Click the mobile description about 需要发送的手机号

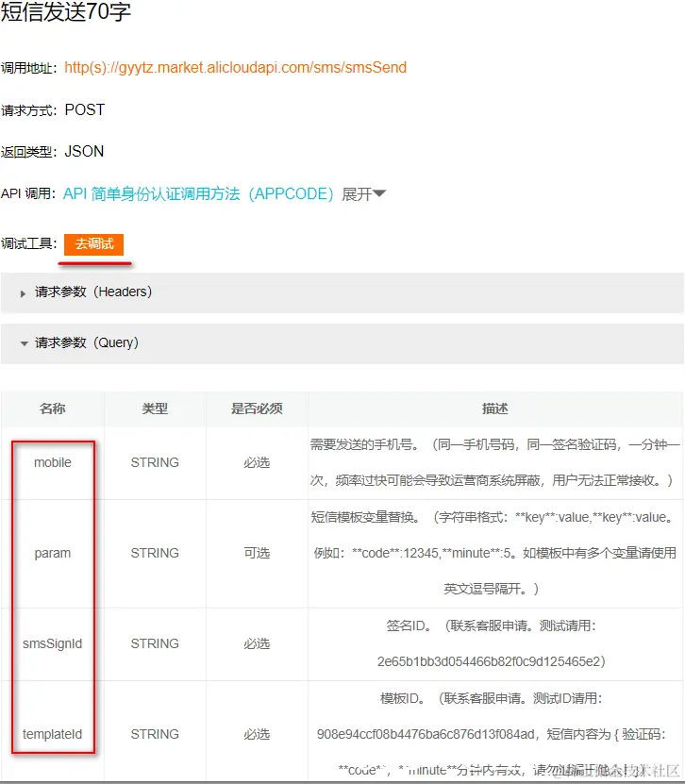495,462
